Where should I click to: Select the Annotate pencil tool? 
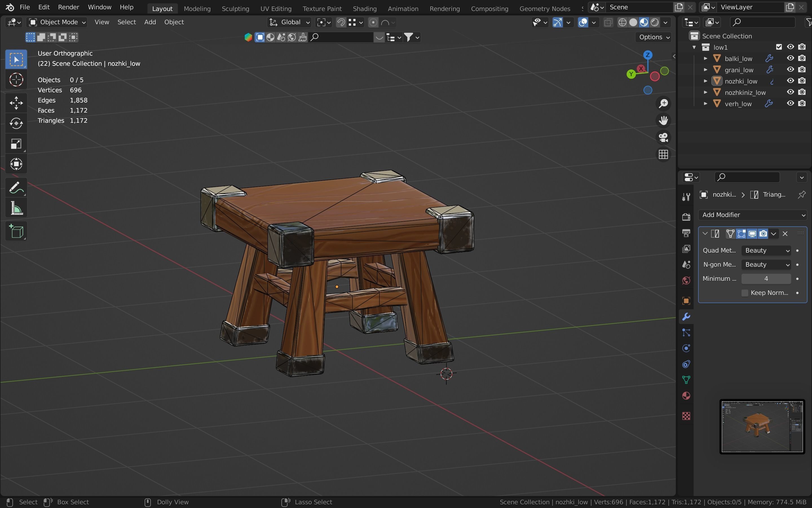tap(16, 187)
